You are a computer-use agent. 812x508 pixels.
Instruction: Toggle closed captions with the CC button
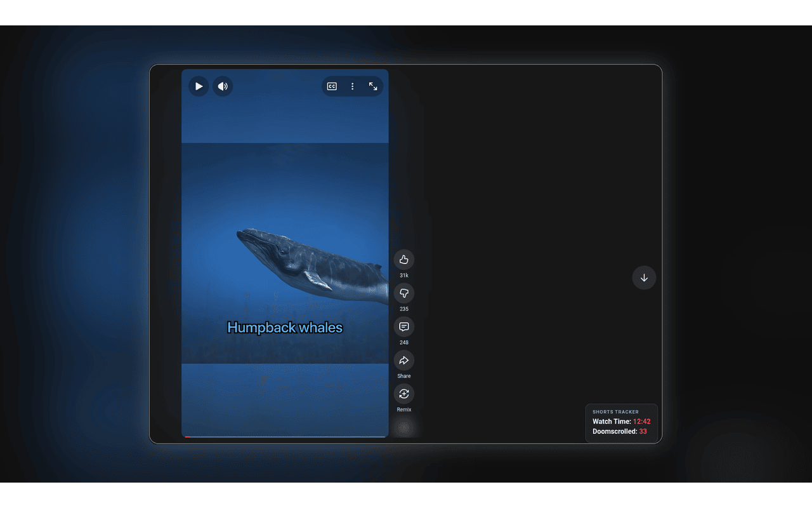pyautogui.click(x=332, y=86)
